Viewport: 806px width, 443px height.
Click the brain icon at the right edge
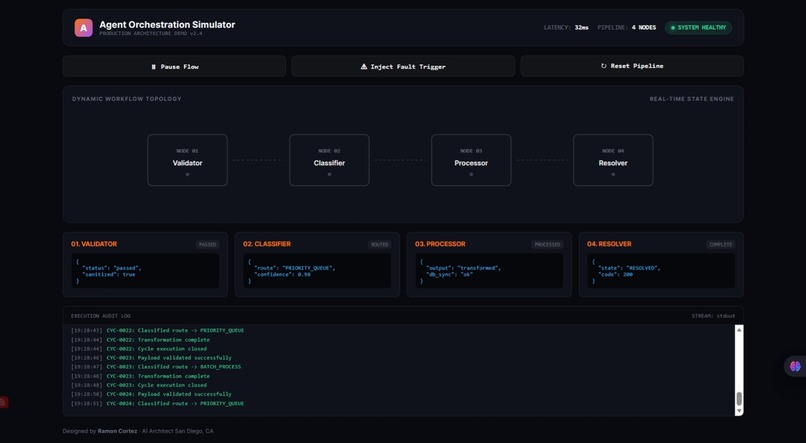(x=795, y=366)
